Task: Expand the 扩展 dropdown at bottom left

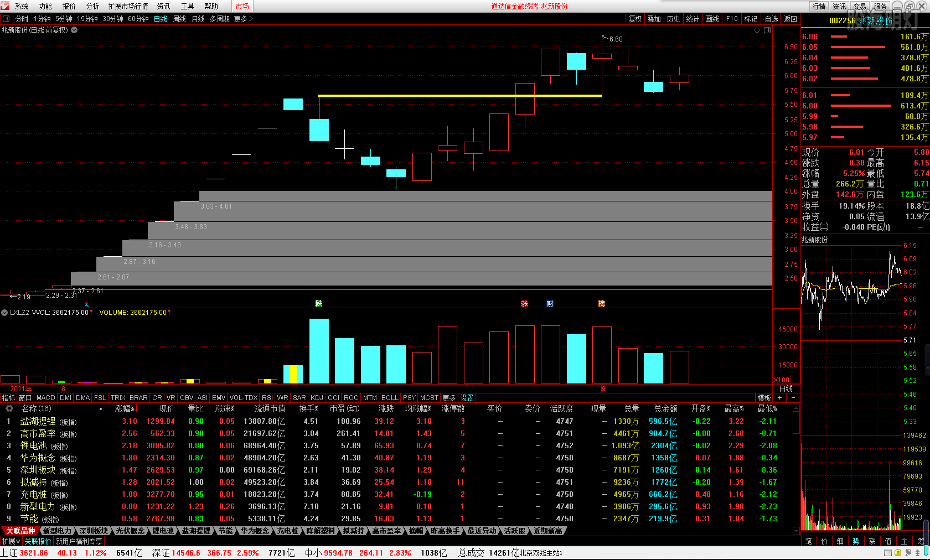Action: pos(11,541)
